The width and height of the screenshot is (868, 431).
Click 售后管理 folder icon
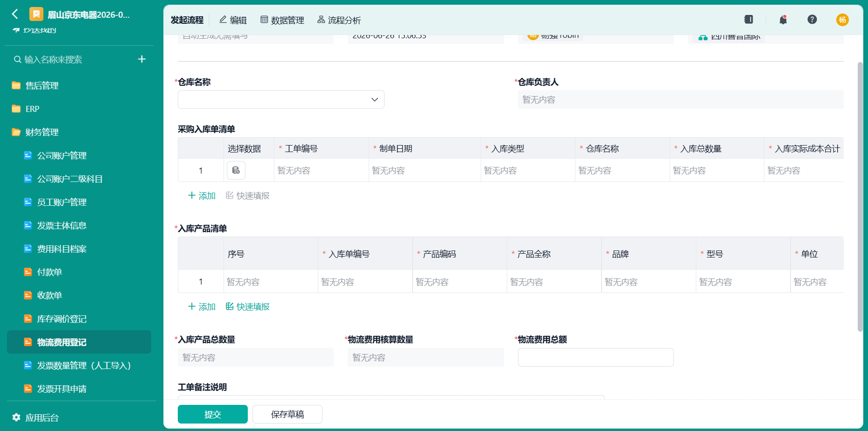click(x=16, y=85)
